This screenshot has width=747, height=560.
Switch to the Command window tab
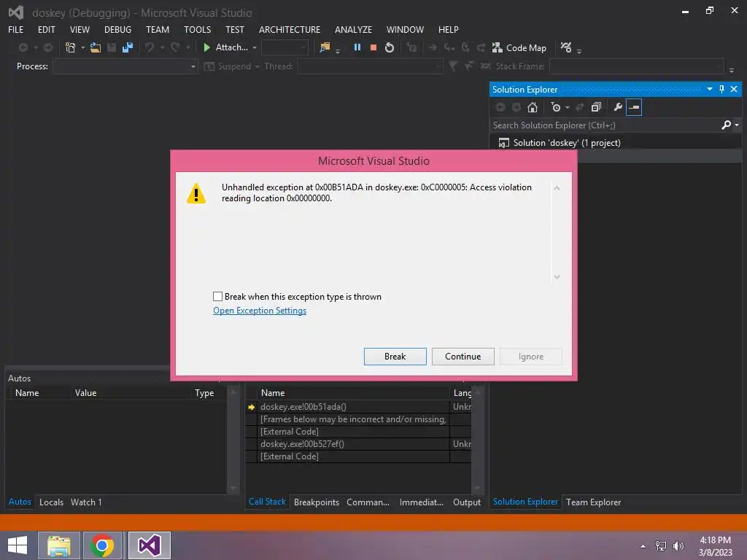pyautogui.click(x=368, y=502)
